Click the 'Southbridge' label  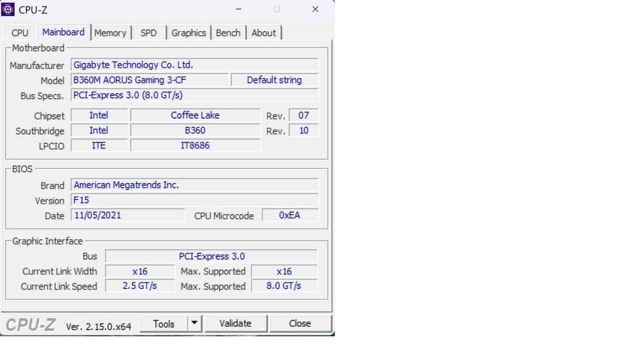coord(40,131)
